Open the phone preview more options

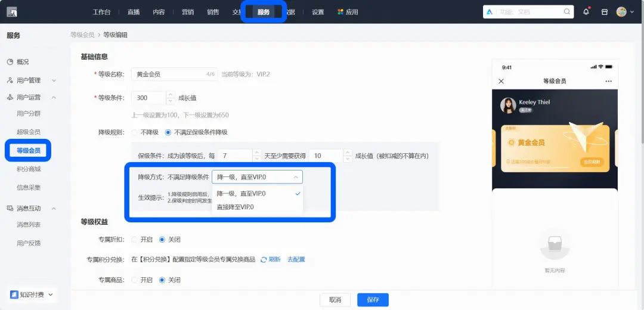tap(608, 81)
